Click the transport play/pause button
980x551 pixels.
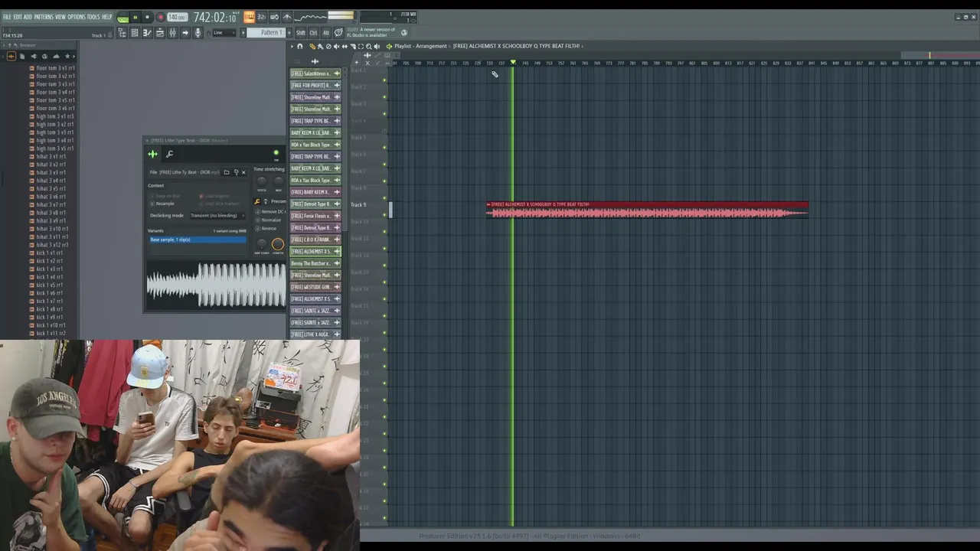[136, 18]
